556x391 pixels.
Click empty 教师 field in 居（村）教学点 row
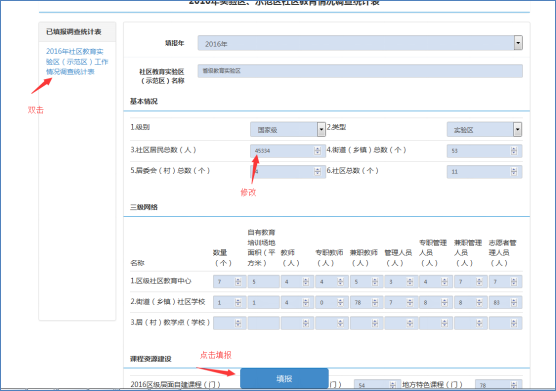pyautogui.click(x=297, y=323)
